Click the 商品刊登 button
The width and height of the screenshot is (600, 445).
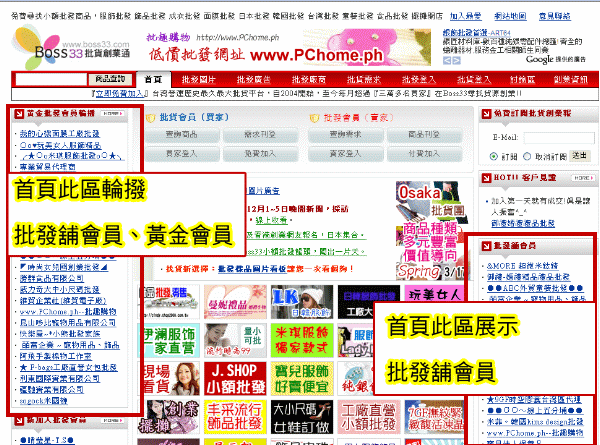point(424,135)
